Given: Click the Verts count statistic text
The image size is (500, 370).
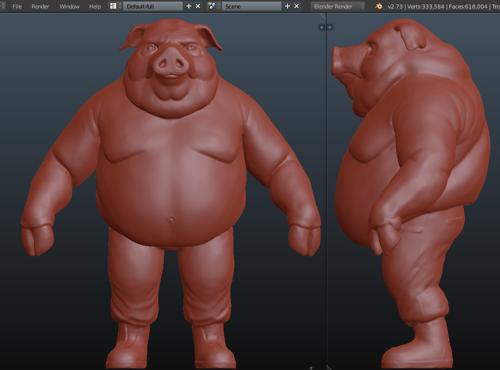Looking at the screenshot, I should (x=425, y=6).
